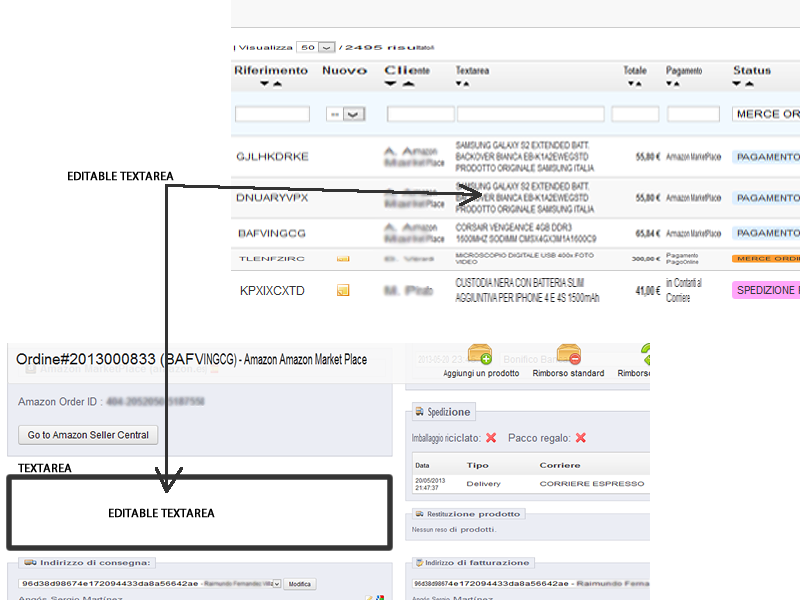The height and width of the screenshot is (600, 800).
Task: Toggle Pacco regalo red X
Action: [581, 438]
